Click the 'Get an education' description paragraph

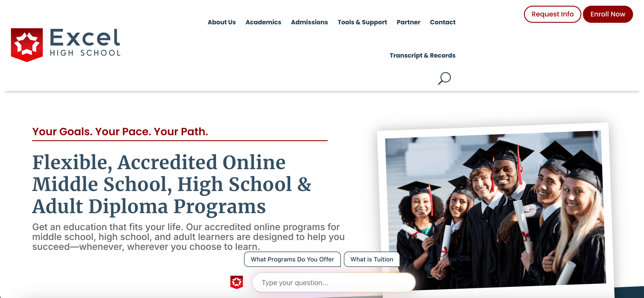(188, 237)
